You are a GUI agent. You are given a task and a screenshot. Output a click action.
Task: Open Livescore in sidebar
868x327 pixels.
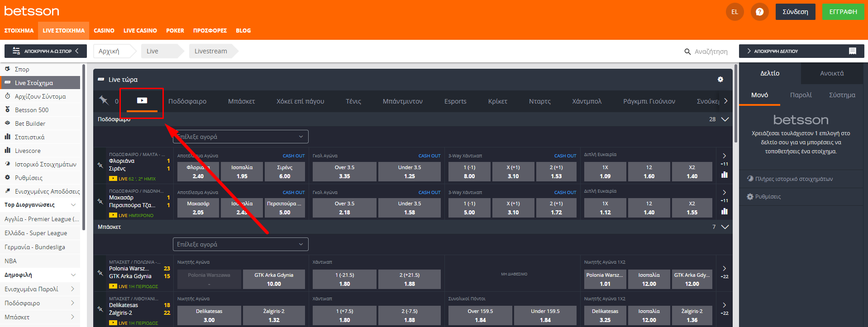point(41,151)
